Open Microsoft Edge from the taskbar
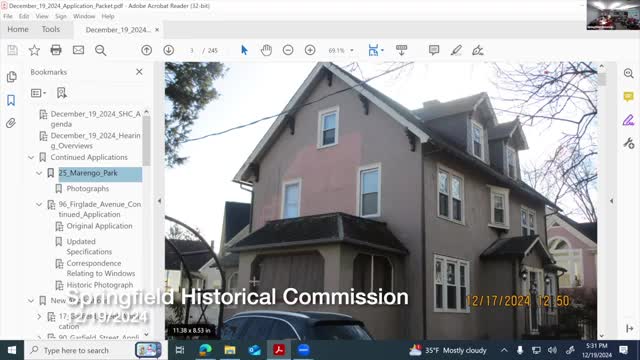This screenshot has height=360, width=640. [x=205, y=350]
